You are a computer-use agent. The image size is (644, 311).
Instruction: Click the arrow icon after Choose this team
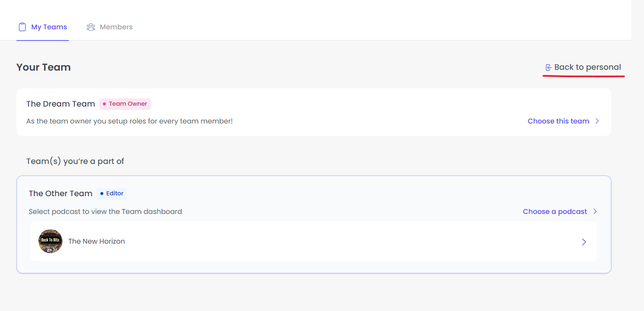point(597,121)
